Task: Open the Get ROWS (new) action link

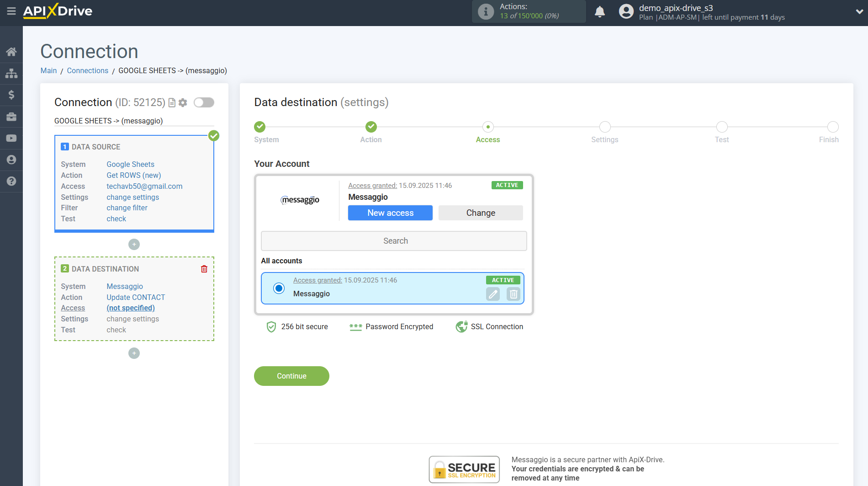Action: [x=134, y=175]
